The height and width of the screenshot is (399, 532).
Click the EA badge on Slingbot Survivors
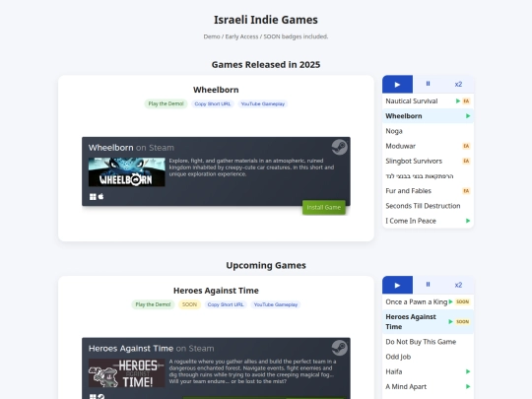466,161
